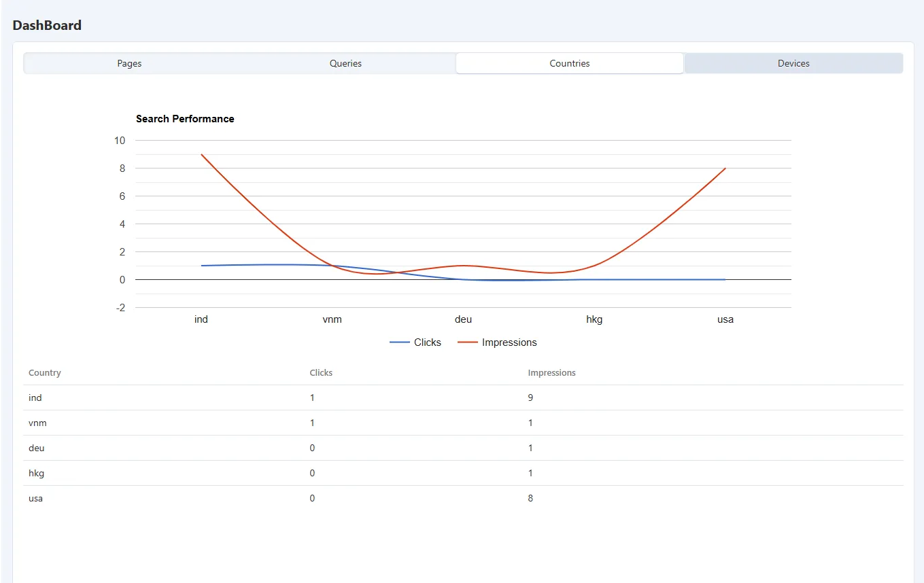Go to the Devices tab
The image size is (924, 583).
[793, 63]
